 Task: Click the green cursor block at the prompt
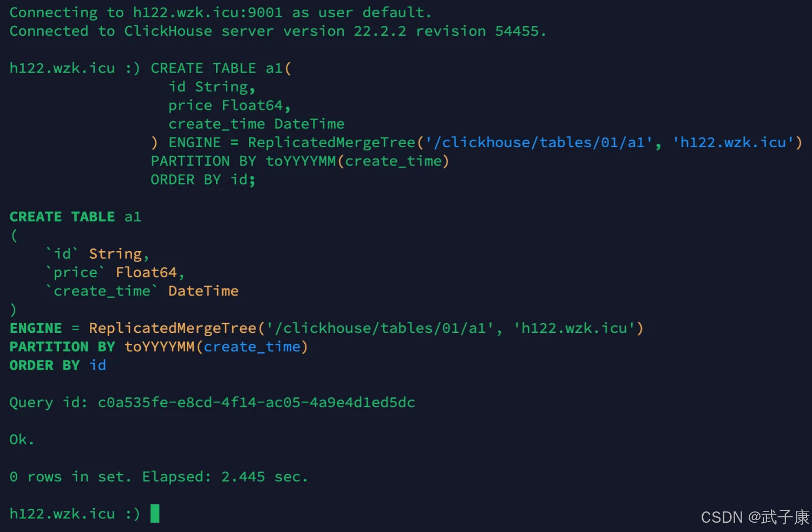tap(155, 513)
